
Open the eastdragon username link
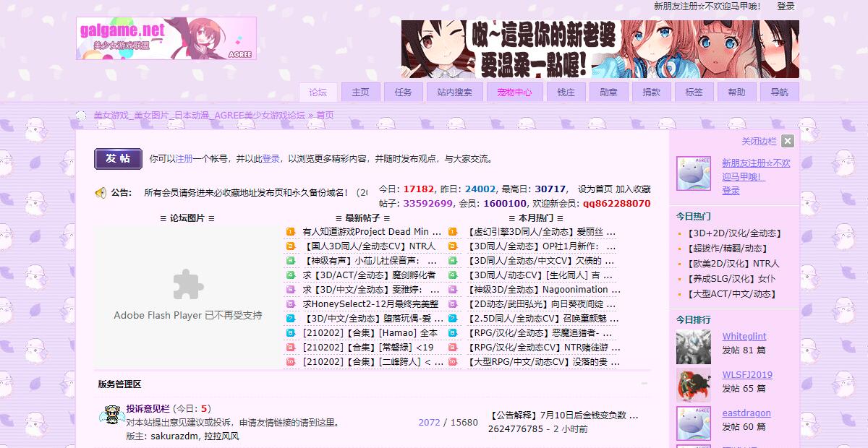click(746, 413)
